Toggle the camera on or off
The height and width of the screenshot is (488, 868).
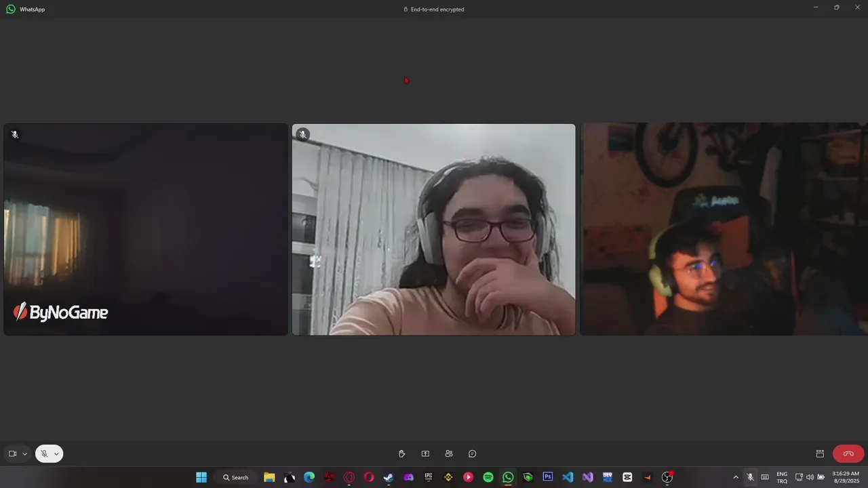click(x=12, y=453)
